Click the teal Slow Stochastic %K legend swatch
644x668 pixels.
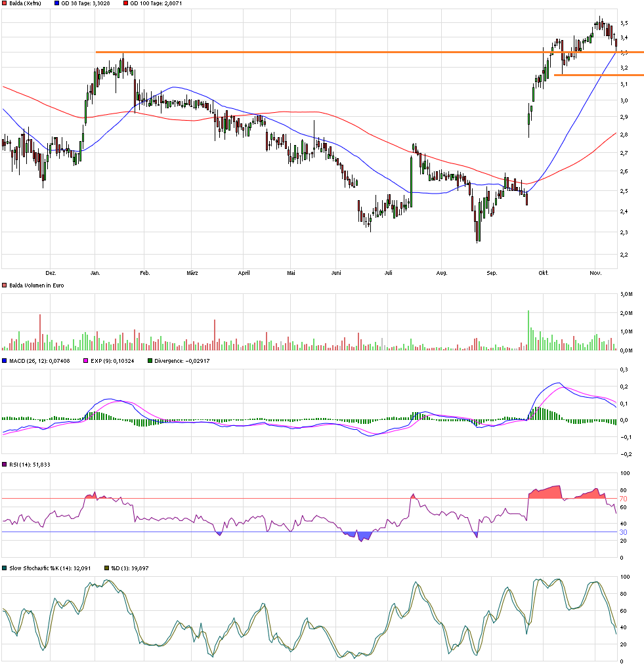(x=4, y=568)
